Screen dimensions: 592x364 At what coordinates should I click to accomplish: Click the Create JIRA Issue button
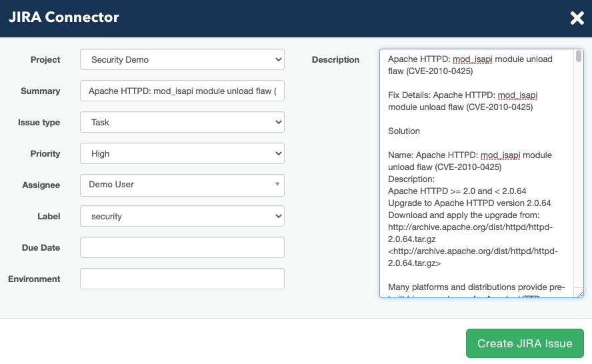(525, 343)
